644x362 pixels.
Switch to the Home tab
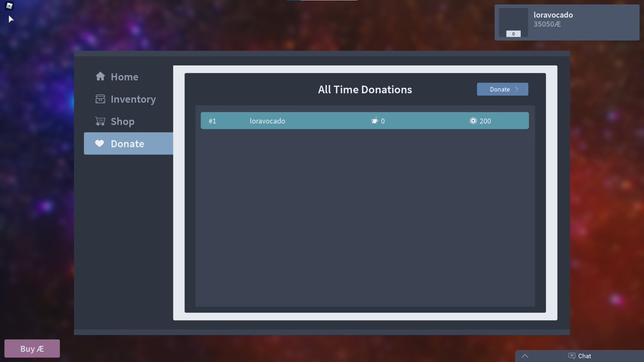click(123, 77)
